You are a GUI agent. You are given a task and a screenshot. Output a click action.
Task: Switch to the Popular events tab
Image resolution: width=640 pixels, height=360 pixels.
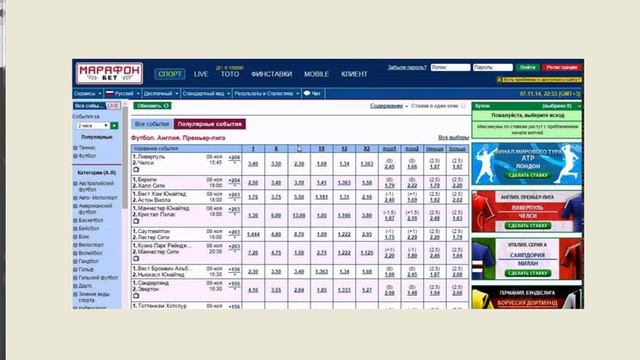coord(209,124)
